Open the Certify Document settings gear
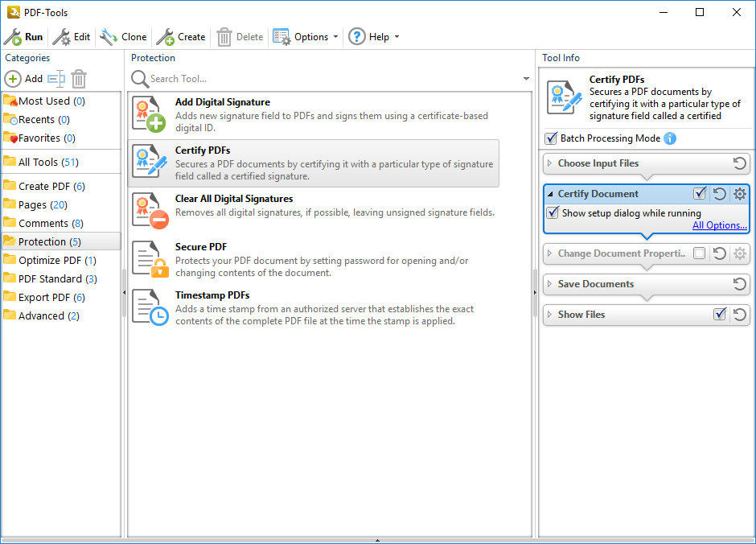Screen dimensions: 756x544 pyautogui.click(x=740, y=194)
